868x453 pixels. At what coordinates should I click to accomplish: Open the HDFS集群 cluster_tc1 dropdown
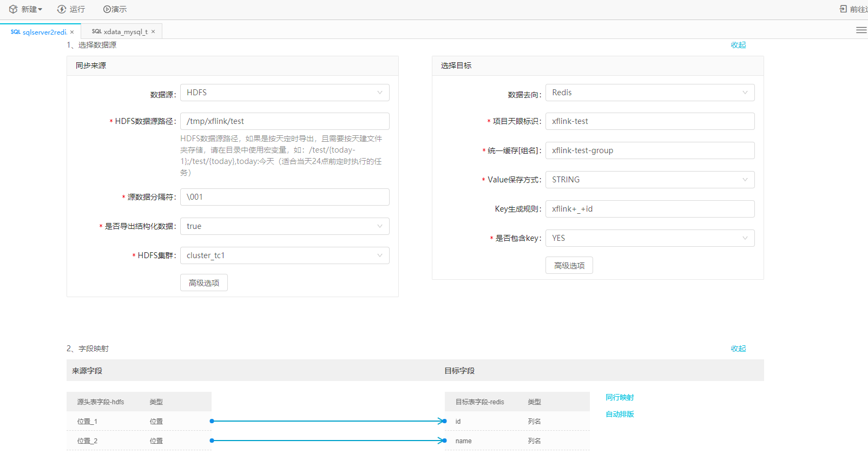[285, 255]
